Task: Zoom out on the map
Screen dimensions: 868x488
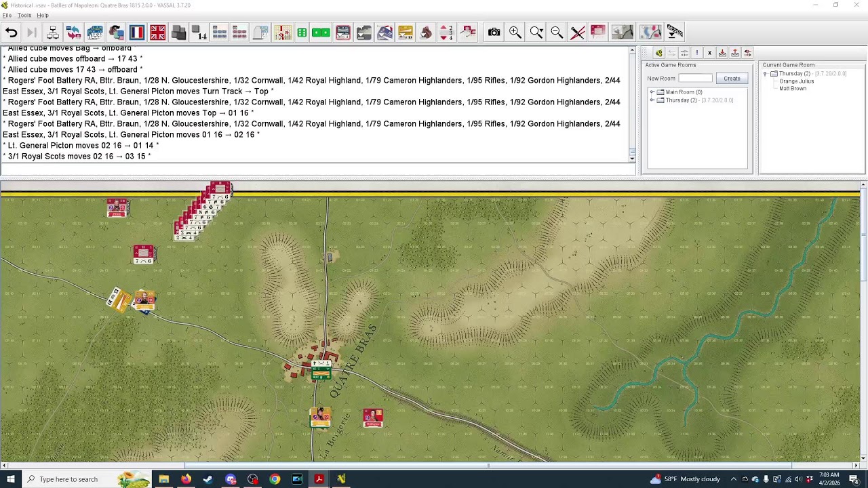Action: (x=557, y=32)
